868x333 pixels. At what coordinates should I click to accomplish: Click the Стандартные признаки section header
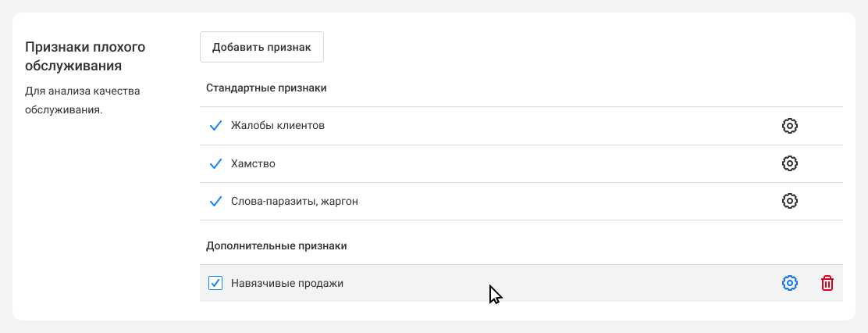point(266,88)
